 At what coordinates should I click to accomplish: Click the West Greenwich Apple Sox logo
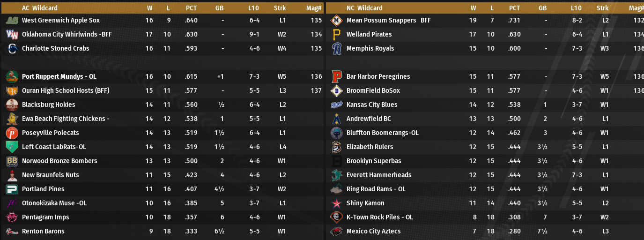(x=12, y=21)
